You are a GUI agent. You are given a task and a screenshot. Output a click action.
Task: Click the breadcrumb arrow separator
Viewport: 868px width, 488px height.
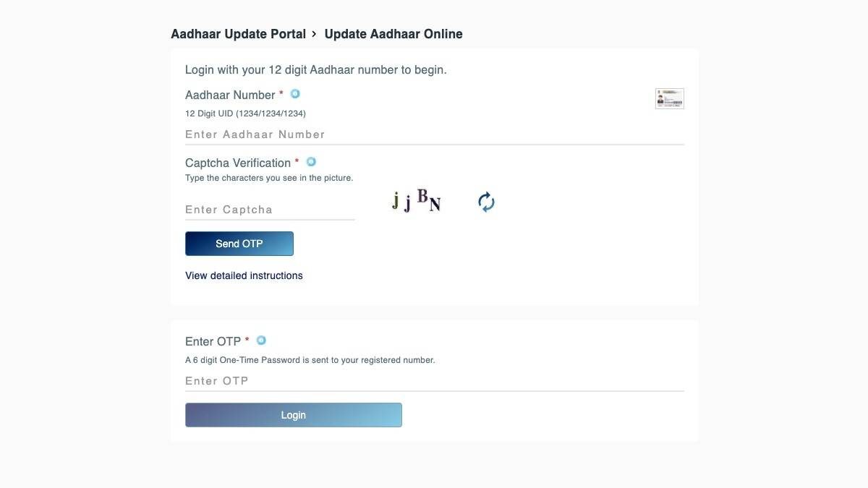pos(314,34)
